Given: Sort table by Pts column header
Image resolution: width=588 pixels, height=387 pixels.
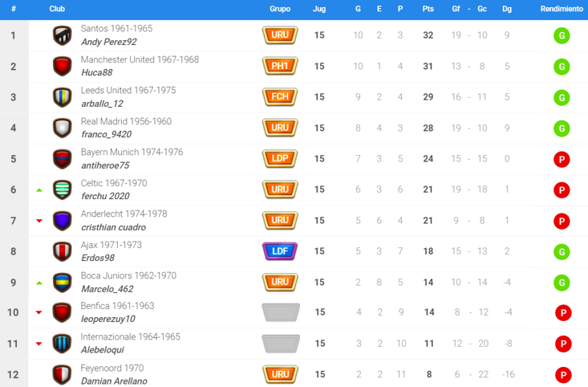Looking at the screenshot, I should pyautogui.click(x=428, y=9).
